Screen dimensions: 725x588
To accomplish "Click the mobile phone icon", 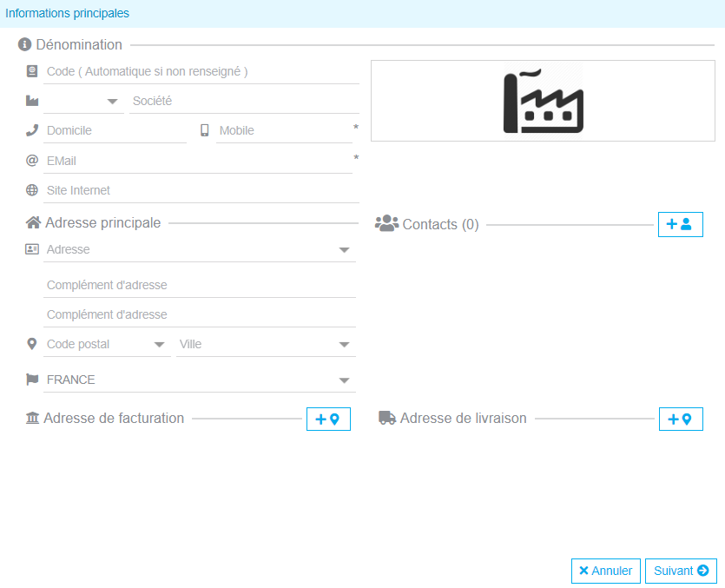I will [x=204, y=130].
